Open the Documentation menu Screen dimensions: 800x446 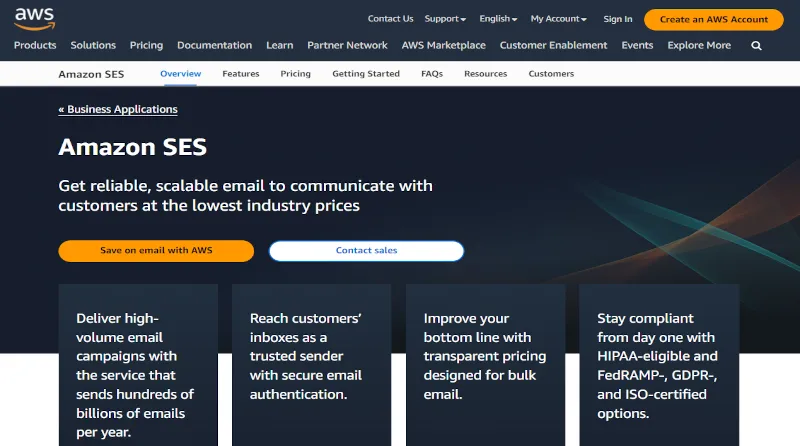pyautogui.click(x=214, y=45)
